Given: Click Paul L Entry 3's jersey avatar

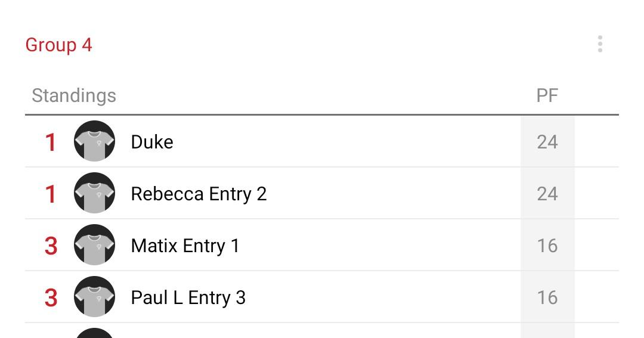Looking at the screenshot, I should (x=94, y=297).
